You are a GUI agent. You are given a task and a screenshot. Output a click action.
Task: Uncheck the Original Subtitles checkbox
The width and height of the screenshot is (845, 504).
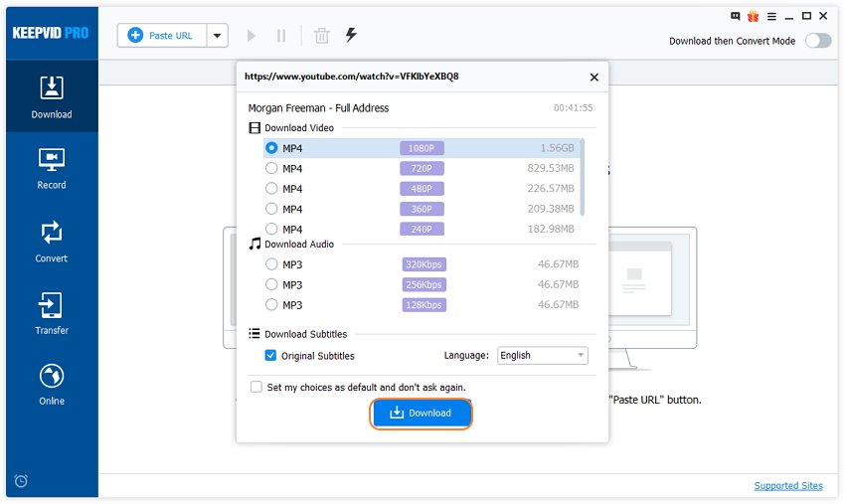[x=271, y=356]
